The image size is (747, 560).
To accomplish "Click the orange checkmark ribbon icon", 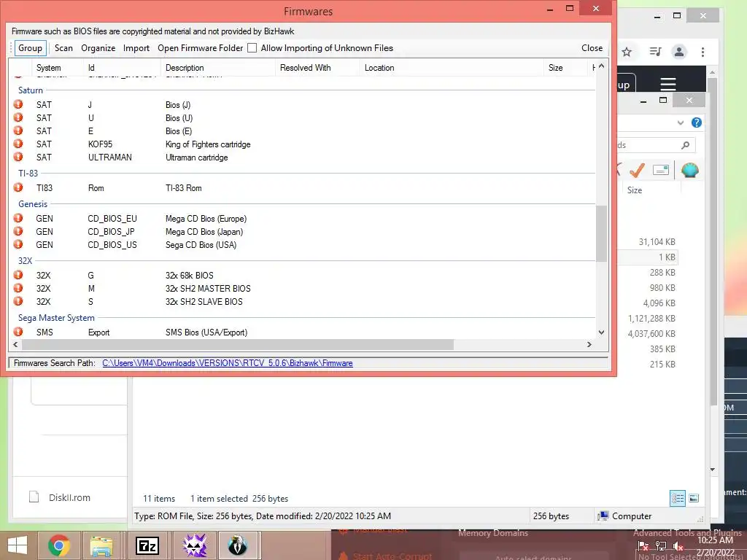I will click(x=637, y=170).
